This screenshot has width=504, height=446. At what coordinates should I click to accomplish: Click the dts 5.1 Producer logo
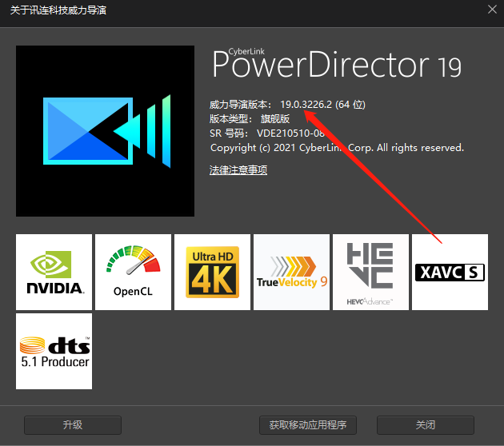(x=54, y=351)
